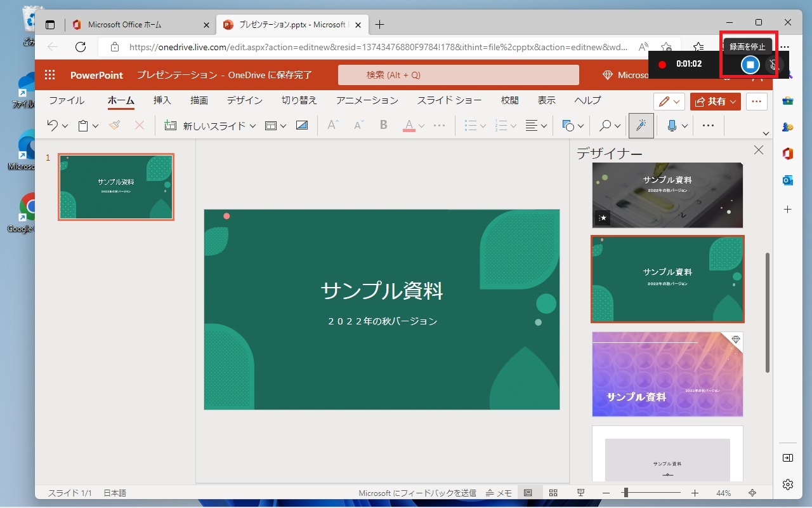
Task: Open the スライド ショー tab
Action: (449, 100)
